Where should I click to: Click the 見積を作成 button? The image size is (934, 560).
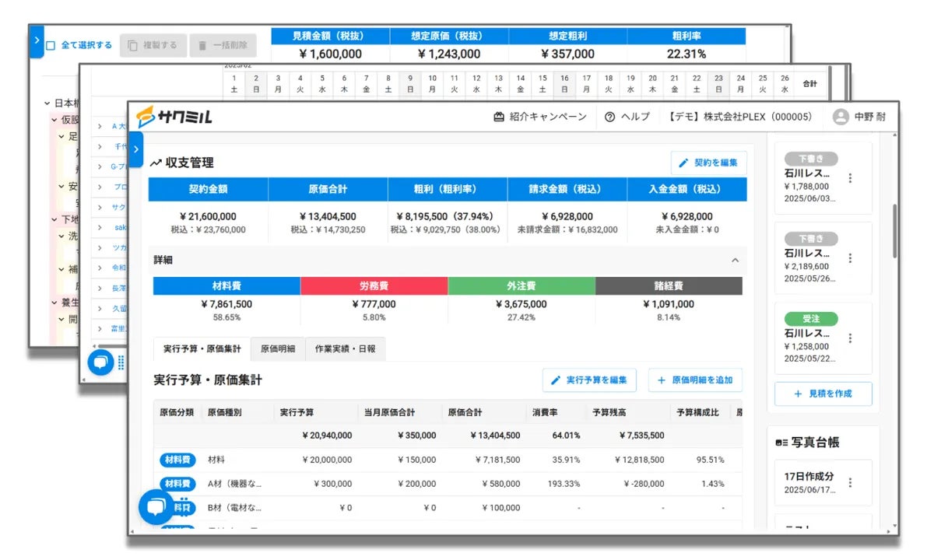[x=823, y=394]
